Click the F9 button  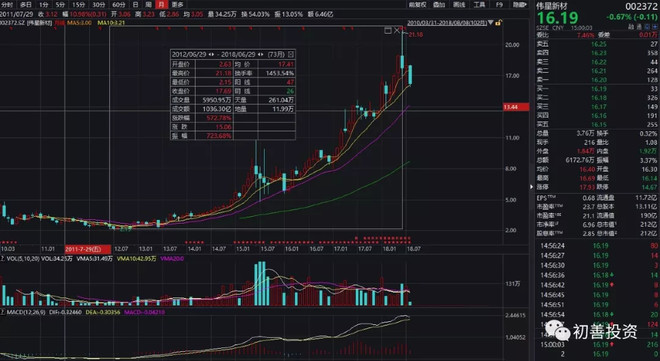[x=499, y=5]
